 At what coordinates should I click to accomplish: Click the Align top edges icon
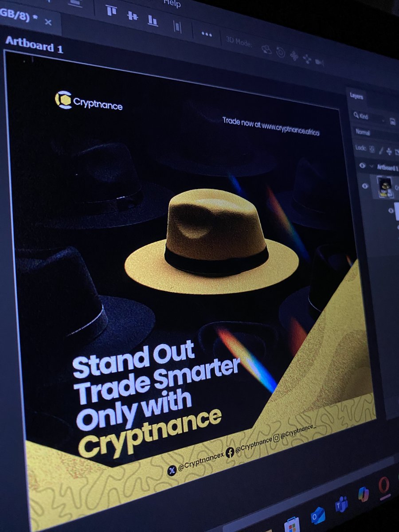tap(111, 10)
